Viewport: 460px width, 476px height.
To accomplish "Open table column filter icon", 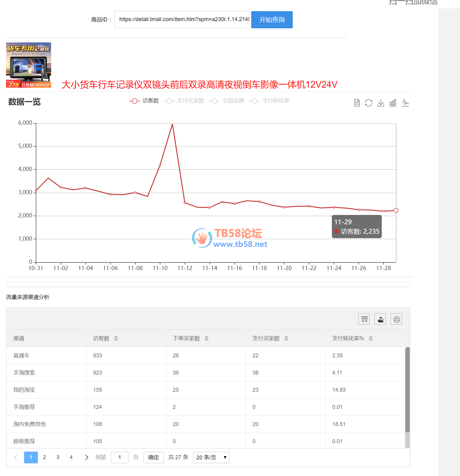I will [364, 319].
